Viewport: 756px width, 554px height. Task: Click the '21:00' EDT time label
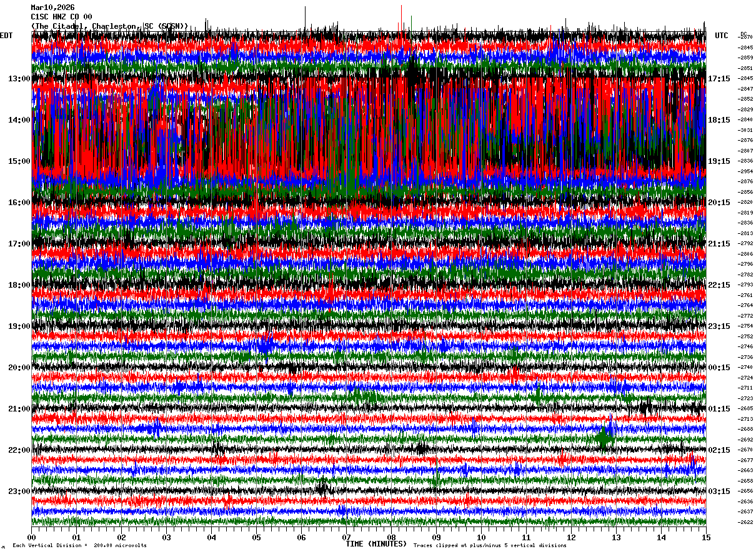tap(19, 409)
